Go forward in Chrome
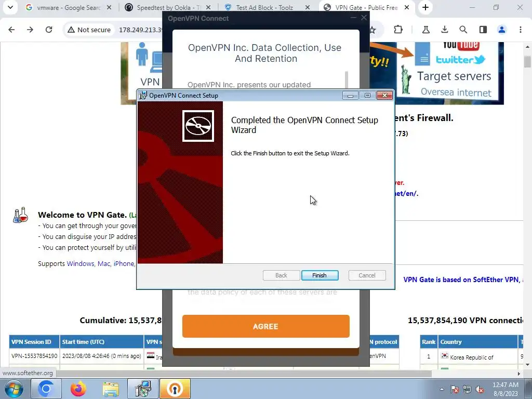532x399 pixels. [x=30, y=30]
